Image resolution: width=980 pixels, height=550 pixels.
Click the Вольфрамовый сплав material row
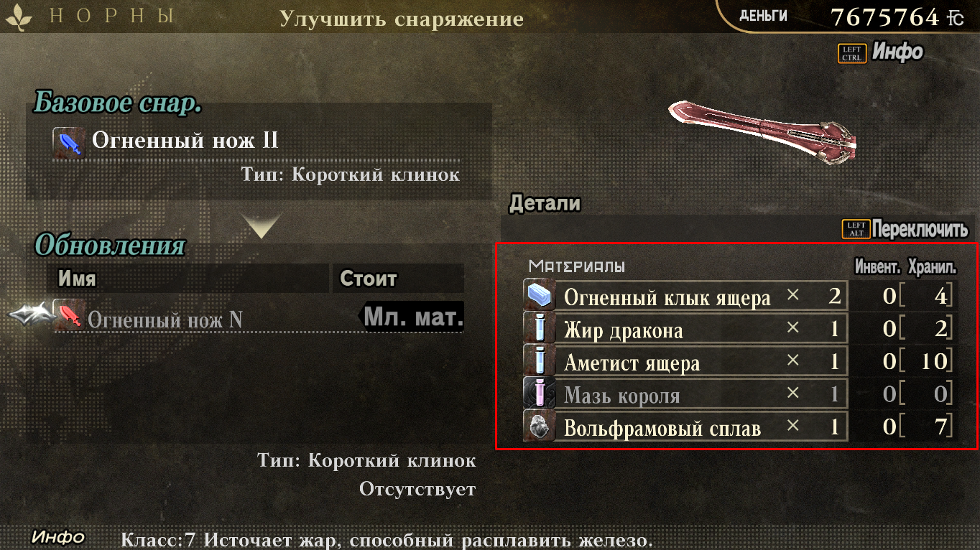740,427
